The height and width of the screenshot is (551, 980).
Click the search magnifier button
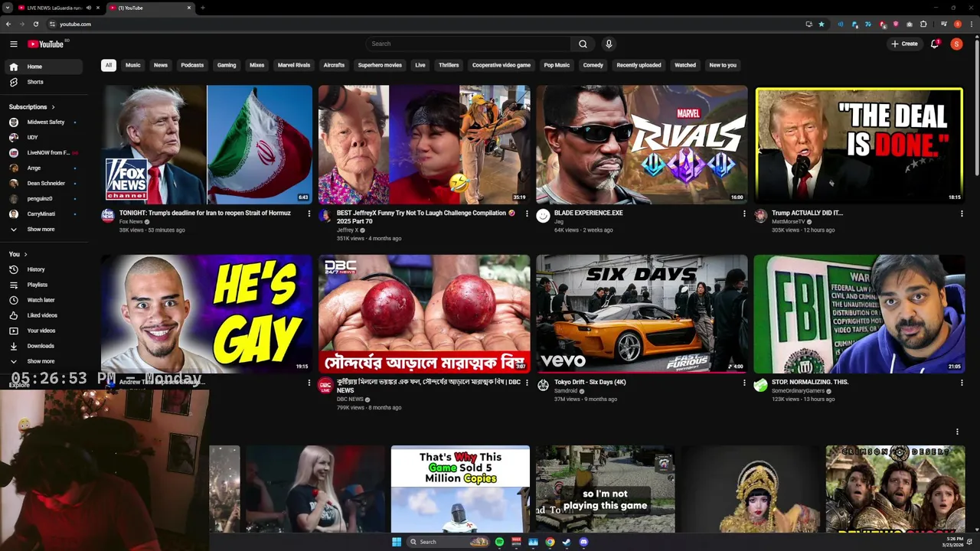[x=583, y=44]
